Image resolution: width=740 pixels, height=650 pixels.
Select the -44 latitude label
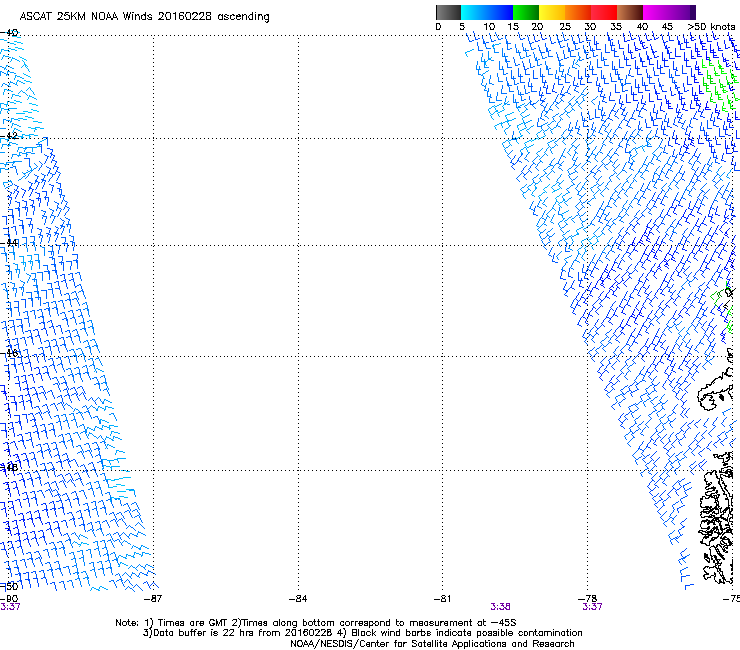coord(9,243)
